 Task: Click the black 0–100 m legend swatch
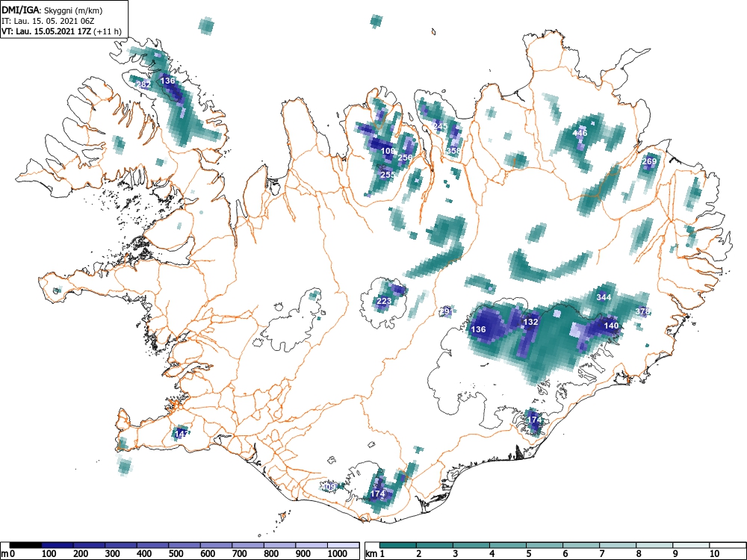pos(25,545)
